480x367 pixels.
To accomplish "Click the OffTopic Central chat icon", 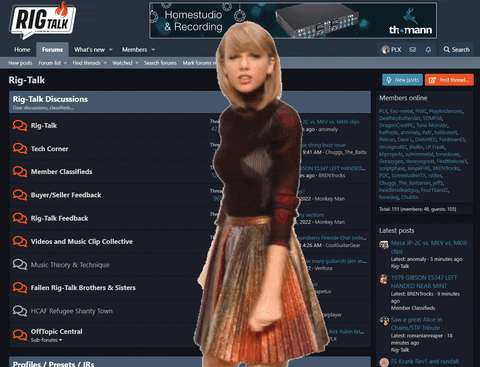I will click(x=20, y=334).
